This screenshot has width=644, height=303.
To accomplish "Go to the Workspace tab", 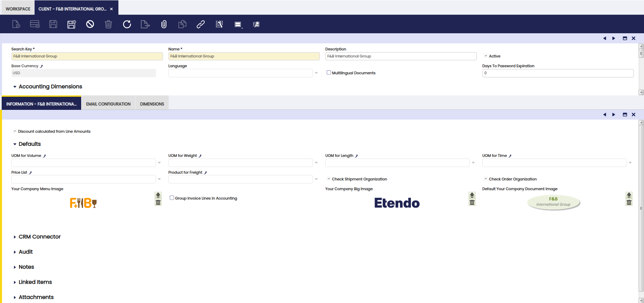I will click(18, 9).
